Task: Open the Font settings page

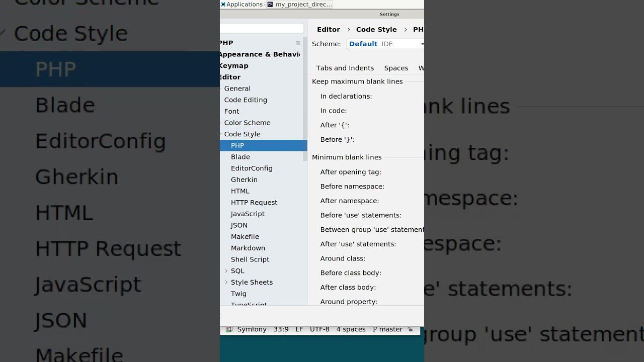Action: click(x=231, y=111)
